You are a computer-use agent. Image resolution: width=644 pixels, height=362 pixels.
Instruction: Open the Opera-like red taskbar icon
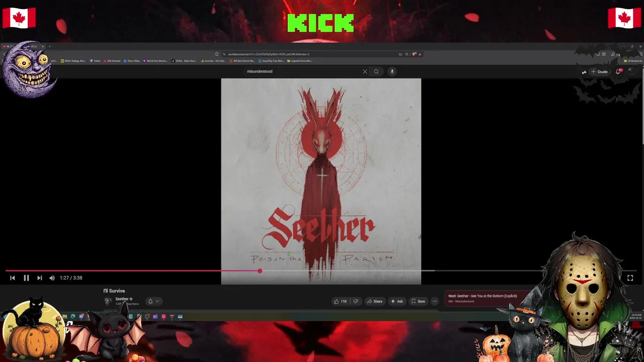click(164, 317)
